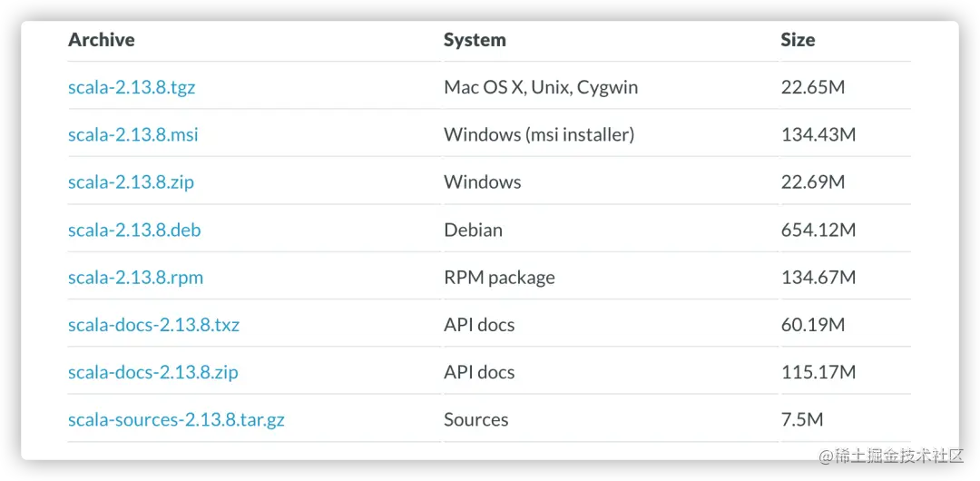Open the scala-2.13.8.msi installer link
The width and height of the screenshot is (980, 481).
(132, 135)
